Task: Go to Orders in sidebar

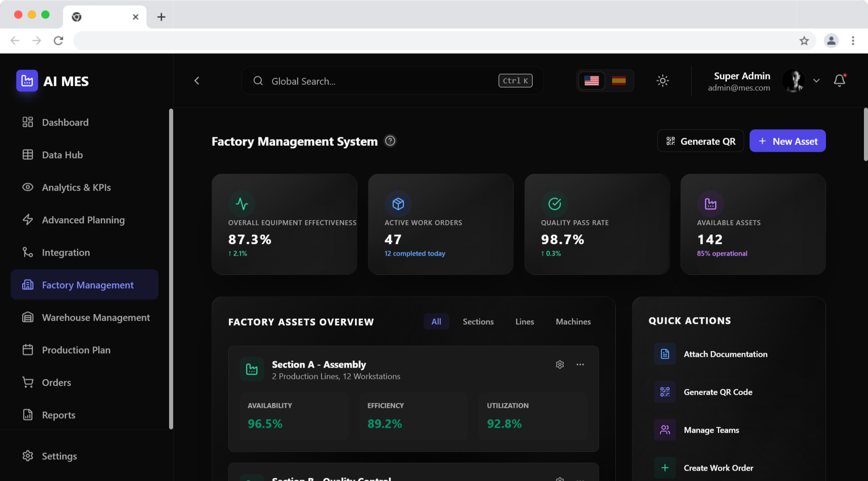Action: [84, 383]
